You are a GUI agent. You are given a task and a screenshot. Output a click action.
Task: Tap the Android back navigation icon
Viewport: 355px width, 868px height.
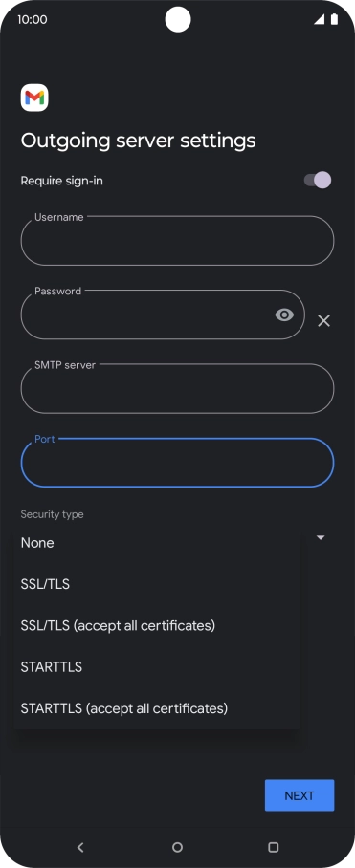point(80,847)
